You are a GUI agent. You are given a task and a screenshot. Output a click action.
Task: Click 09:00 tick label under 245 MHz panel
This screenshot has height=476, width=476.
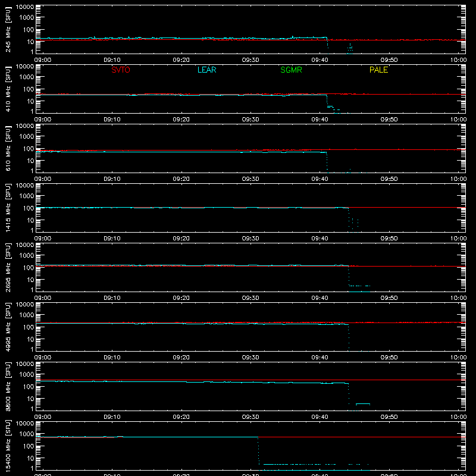(x=43, y=60)
